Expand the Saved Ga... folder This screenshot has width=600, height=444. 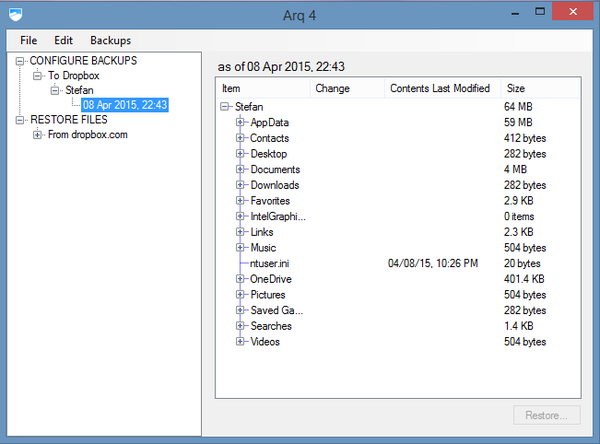click(x=240, y=310)
